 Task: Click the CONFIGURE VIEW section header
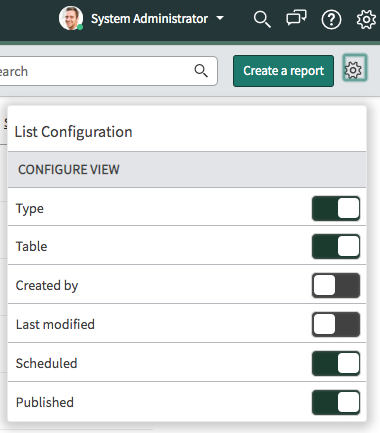[x=187, y=170]
